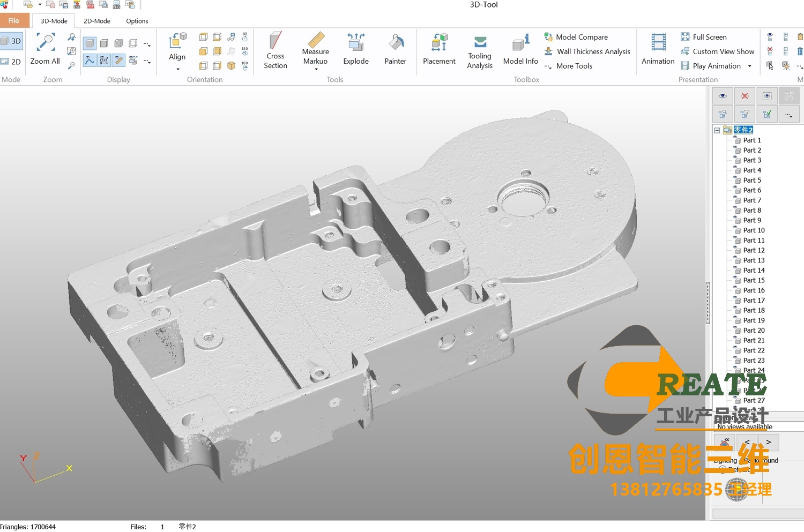This screenshot has width=804, height=532.
Task: Click Zoom All icon
Action: tap(45, 49)
